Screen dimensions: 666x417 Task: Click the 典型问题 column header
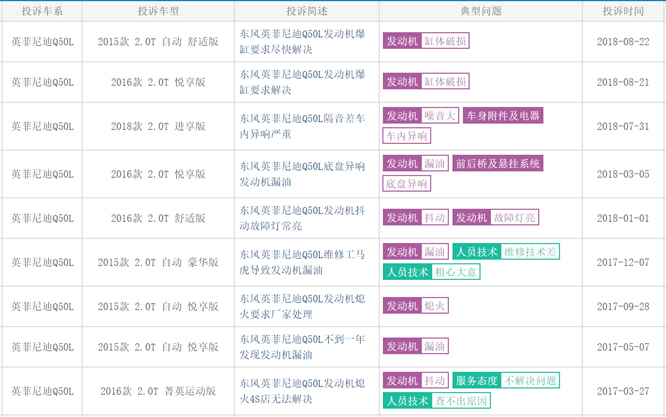coord(481,11)
